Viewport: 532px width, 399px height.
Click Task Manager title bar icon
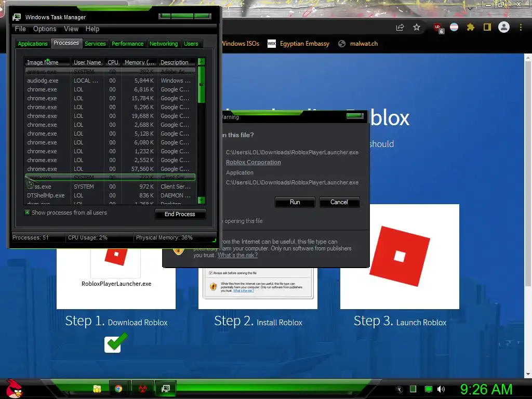point(17,17)
